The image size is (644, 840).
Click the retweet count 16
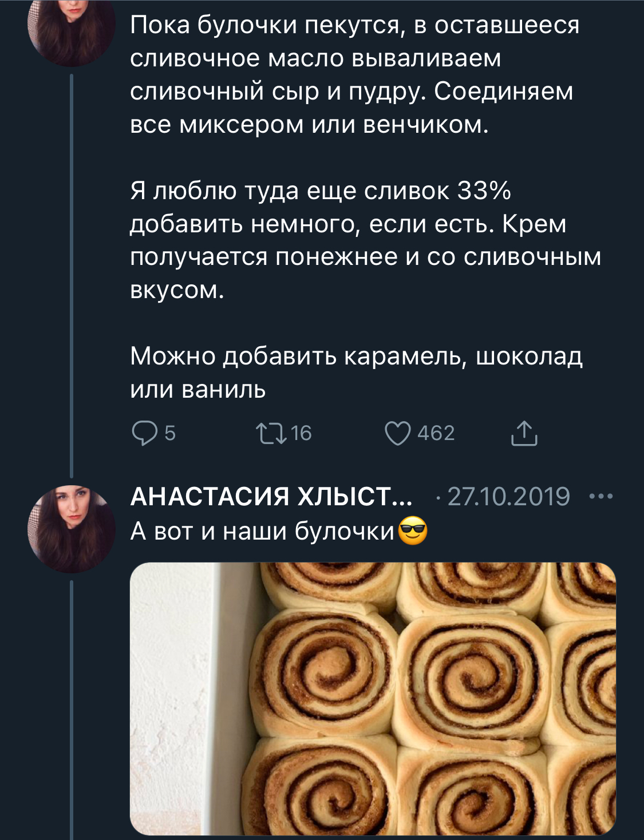(x=301, y=433)
